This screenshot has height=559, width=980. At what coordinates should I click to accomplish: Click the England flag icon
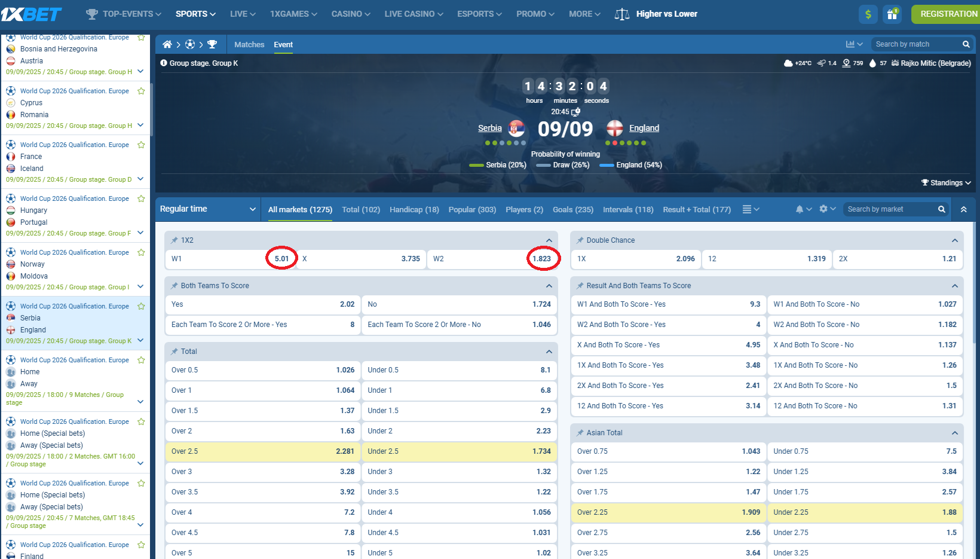click(x=615, y=128)
